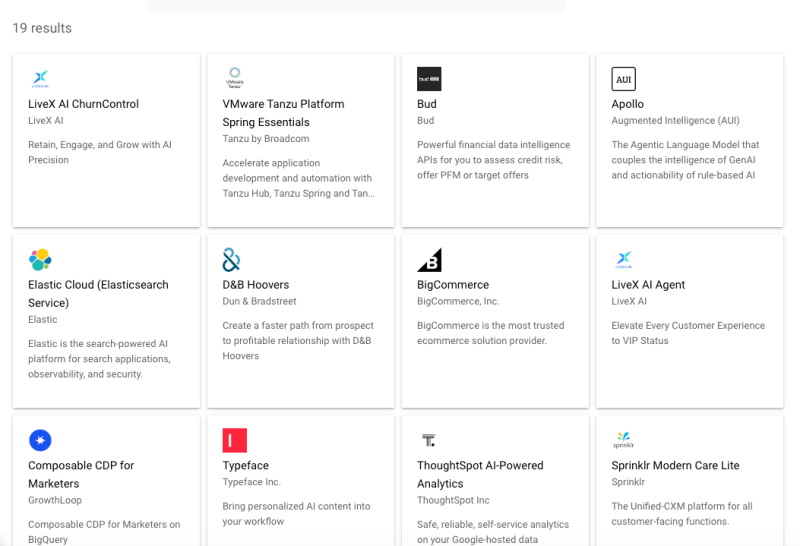Click the colorful Elastic Cloud logo
800x546 pixels.
(x=40, y=260)
